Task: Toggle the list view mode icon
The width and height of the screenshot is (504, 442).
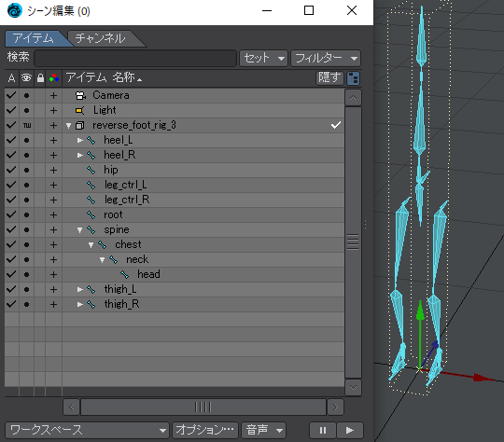Action: [353, 78]
